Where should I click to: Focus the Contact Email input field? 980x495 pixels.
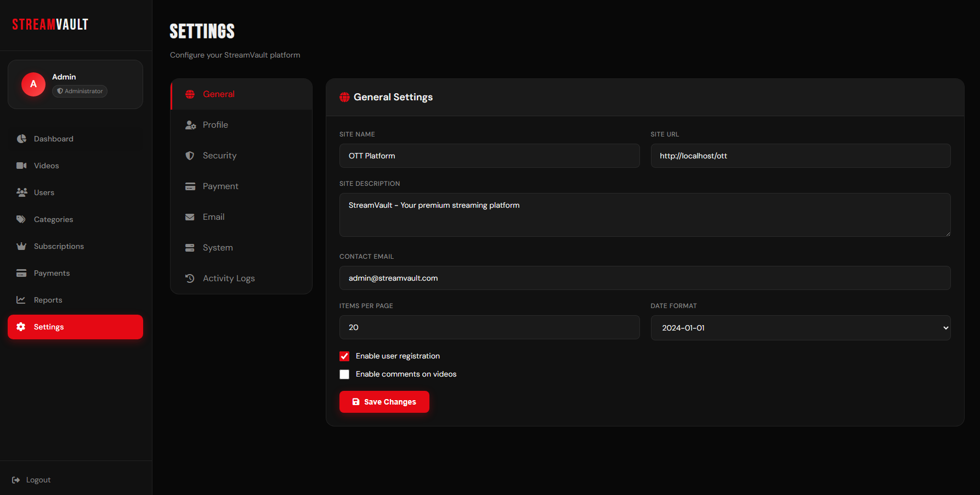click(644, 278)
